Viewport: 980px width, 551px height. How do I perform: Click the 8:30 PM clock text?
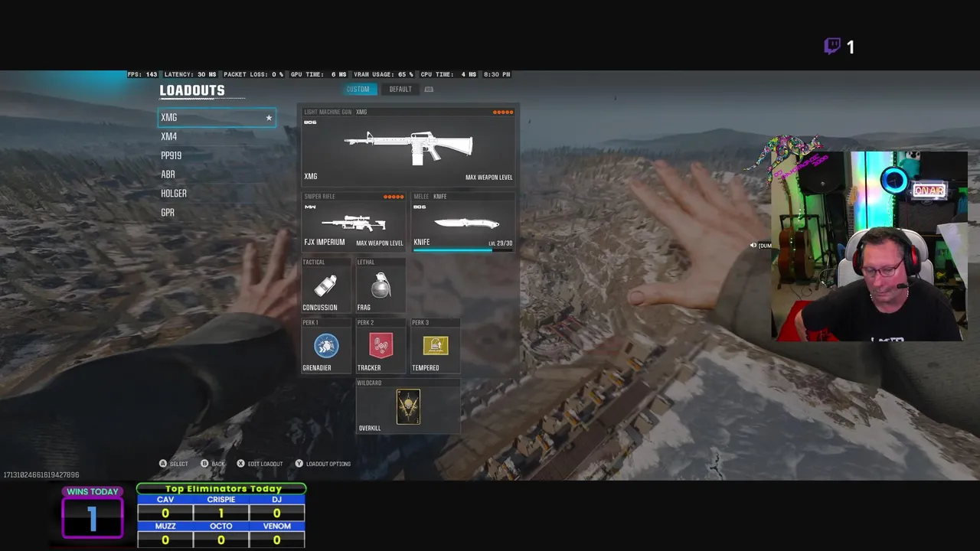click(x=497, y=74)
